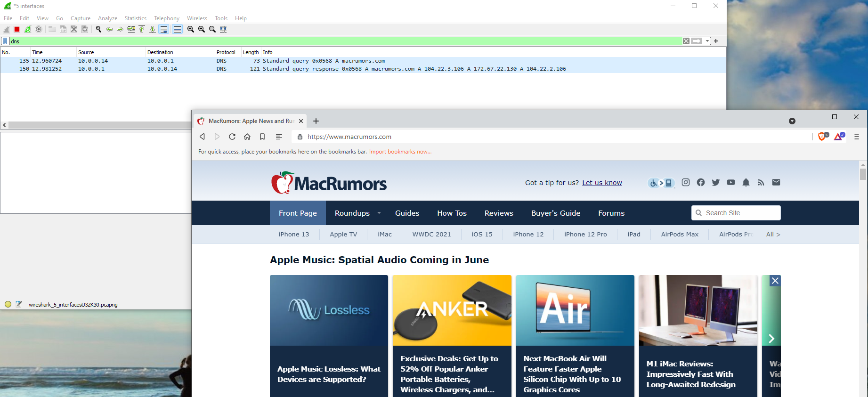Viewport: 868px width, 397px height.
Task: Jump to the first packet
Action: coord(142,29)
